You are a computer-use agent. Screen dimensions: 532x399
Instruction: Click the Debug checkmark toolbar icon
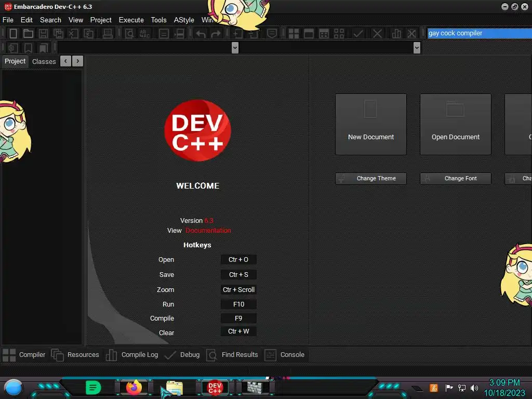coord(358,34)
